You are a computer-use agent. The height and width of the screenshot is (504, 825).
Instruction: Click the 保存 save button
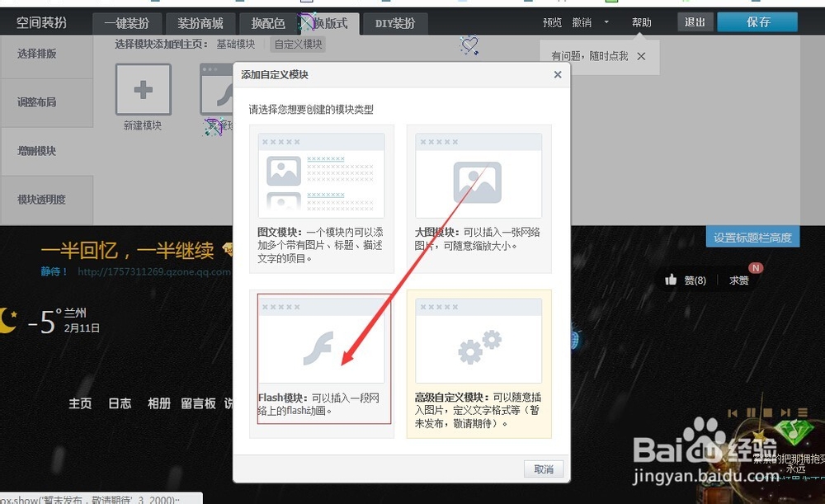[x=757, y=22]
